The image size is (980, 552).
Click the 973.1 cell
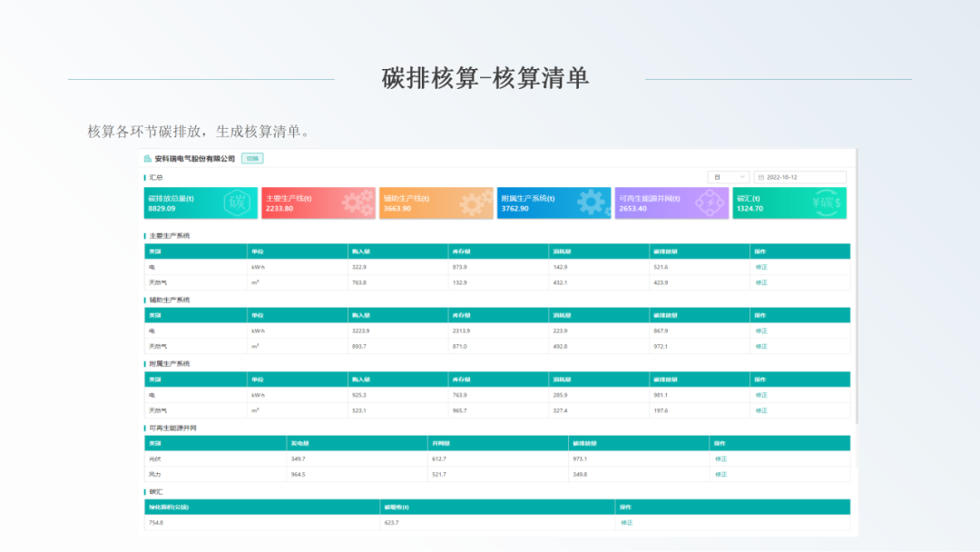point(580,458)
